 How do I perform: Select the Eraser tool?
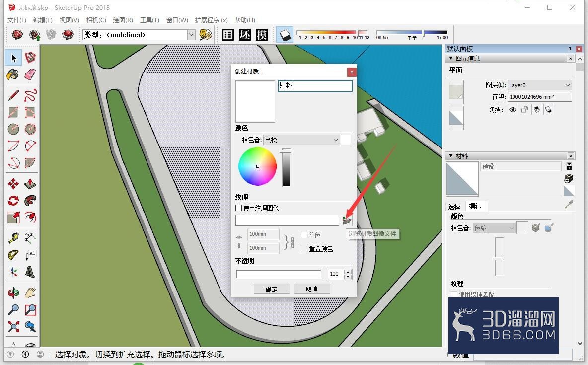click(x=30, y=74)
